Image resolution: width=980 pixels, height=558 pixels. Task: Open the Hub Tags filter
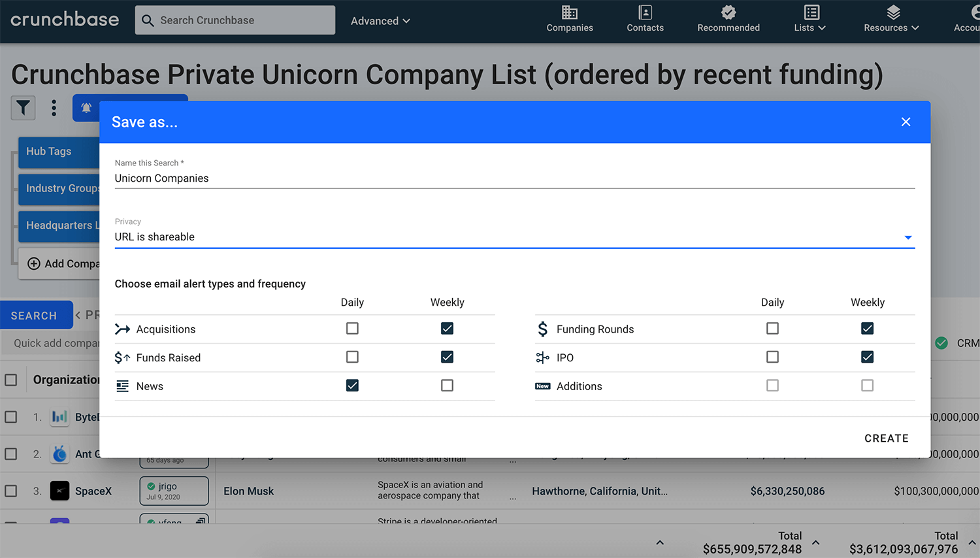(59, 152)
